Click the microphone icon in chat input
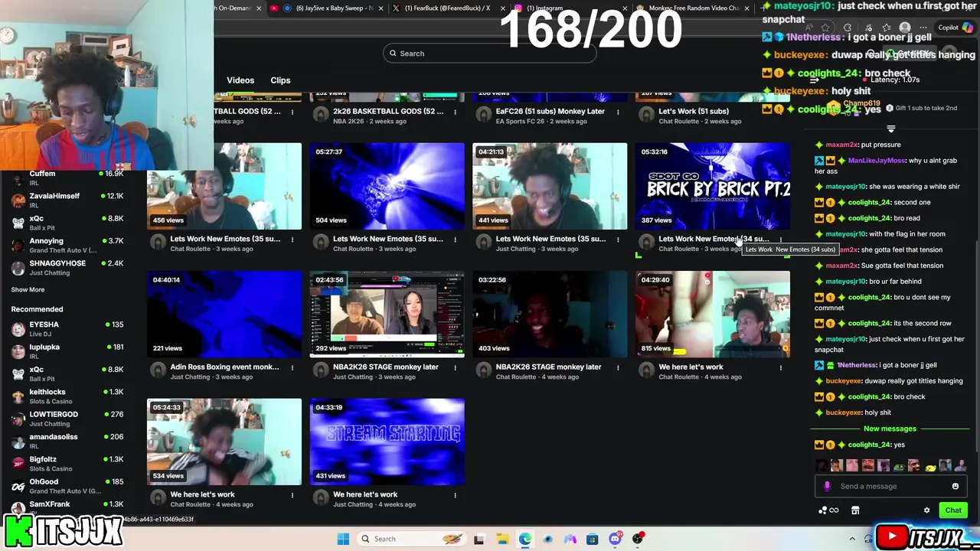The height and width of the screenshot is (551, 980). click(x=827, y=487)
